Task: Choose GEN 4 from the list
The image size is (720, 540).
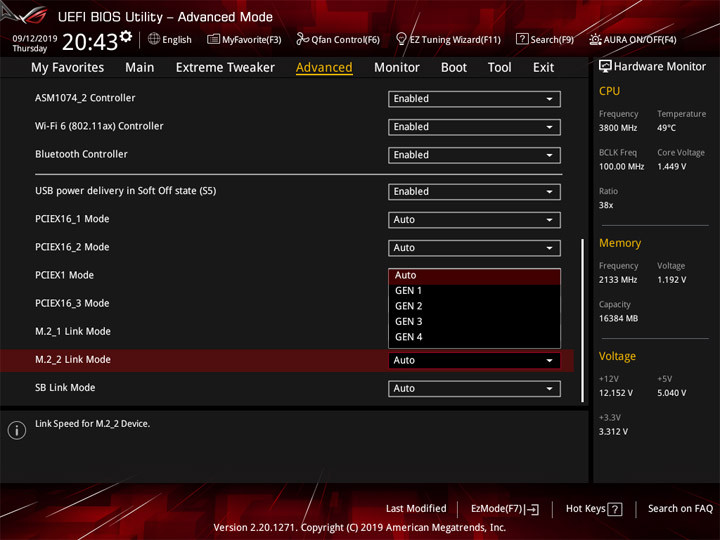Action: [474, 337]
